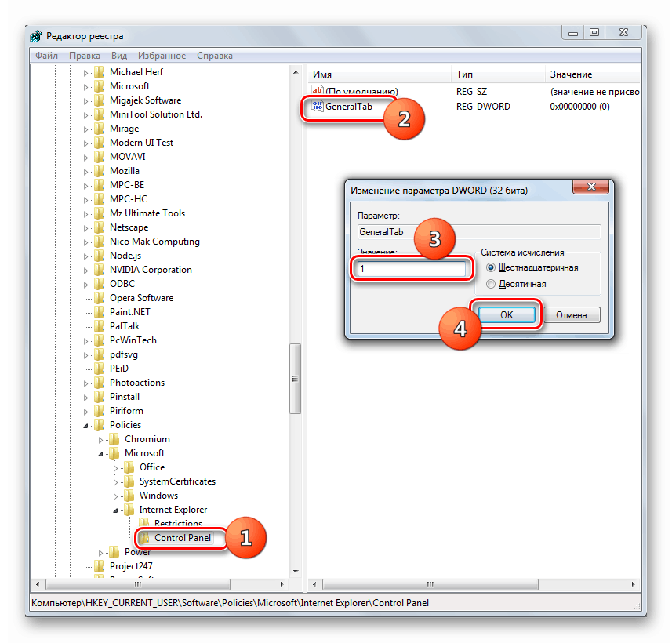Click the GeneralTab parameter name field

tap(479, 232)
